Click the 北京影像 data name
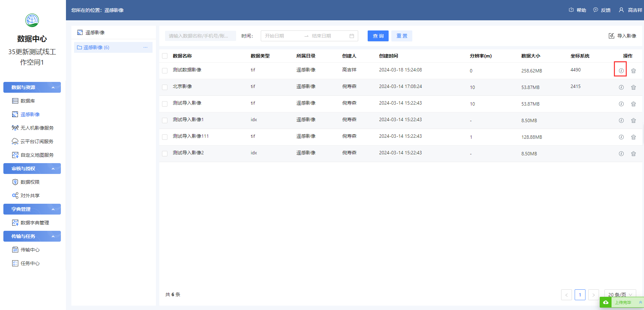This screenshot has height=310, width=644. click(x=182, y=86)
